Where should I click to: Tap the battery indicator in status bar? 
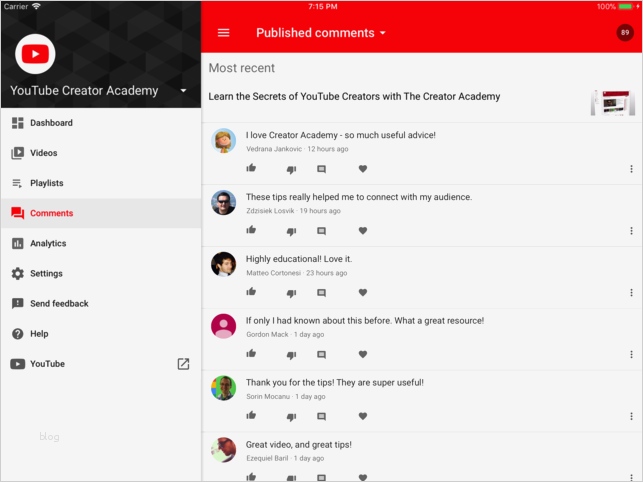click(627, 6)
